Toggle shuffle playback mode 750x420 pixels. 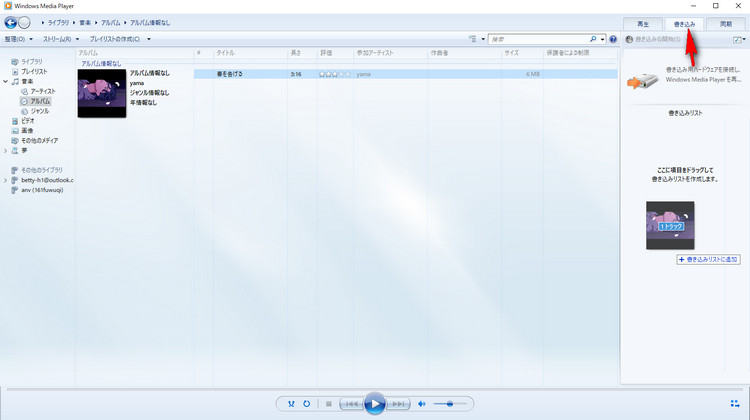(291, 404)
